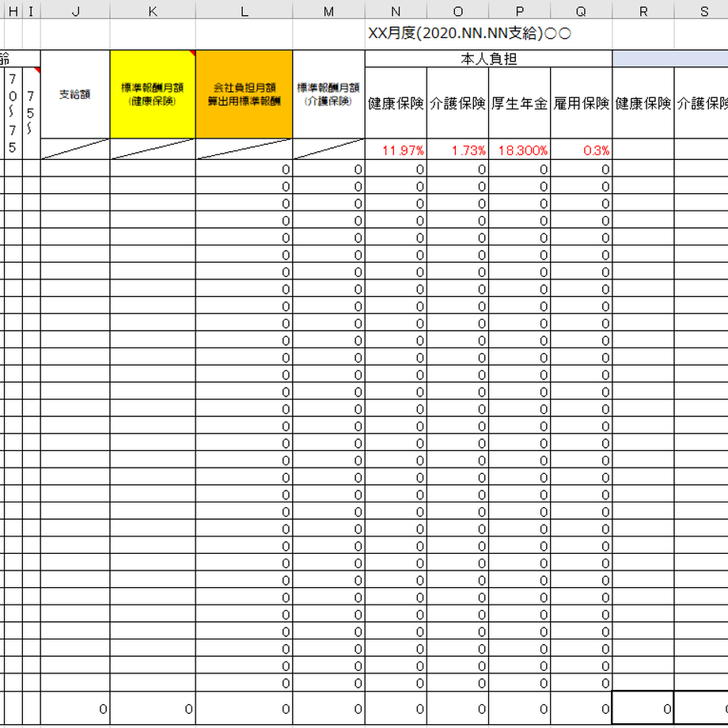Select column L header
This screenshot has height=728, width=728.
pos(245,11)
